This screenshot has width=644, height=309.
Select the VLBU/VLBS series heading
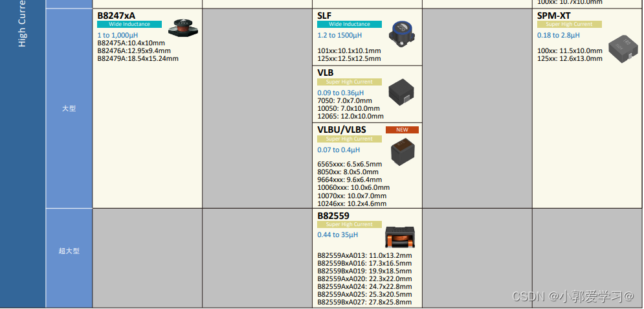342,130
